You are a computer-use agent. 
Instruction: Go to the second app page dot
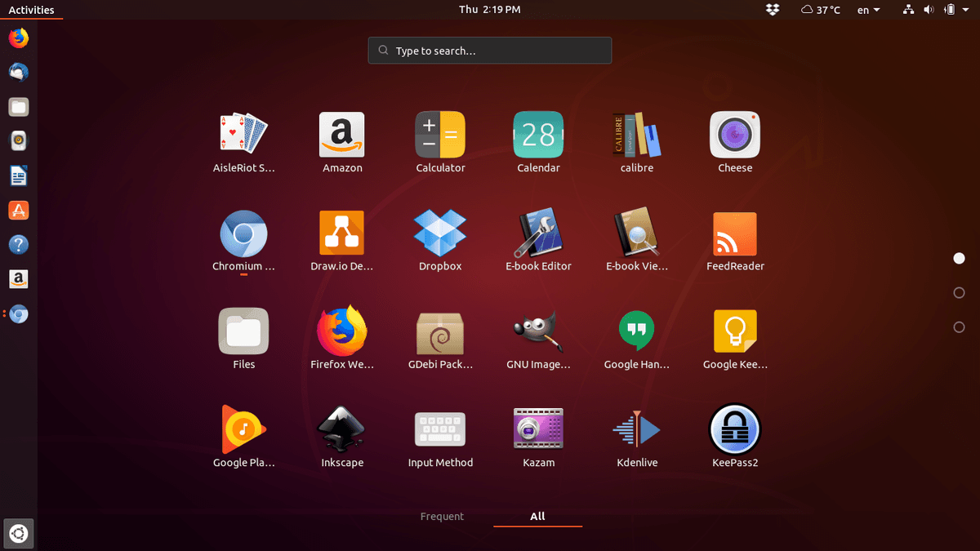tap(960, 293)
